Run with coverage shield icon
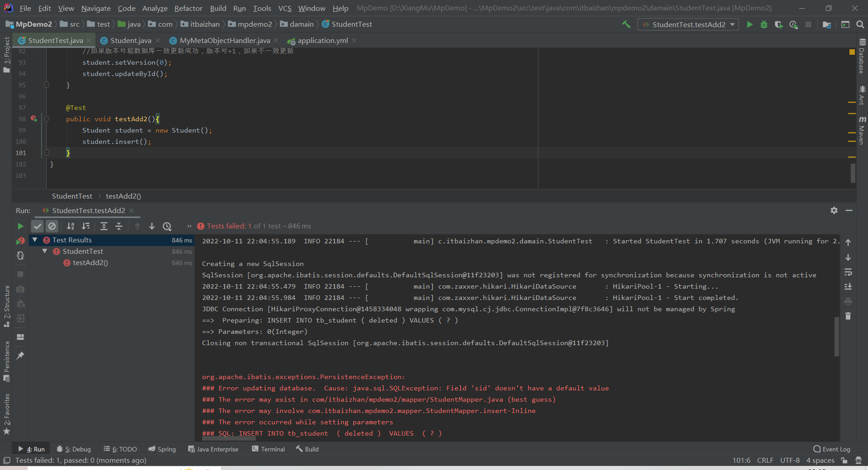Screen dimensions: 868x470 pyautogui.click(x=778, y=24)
